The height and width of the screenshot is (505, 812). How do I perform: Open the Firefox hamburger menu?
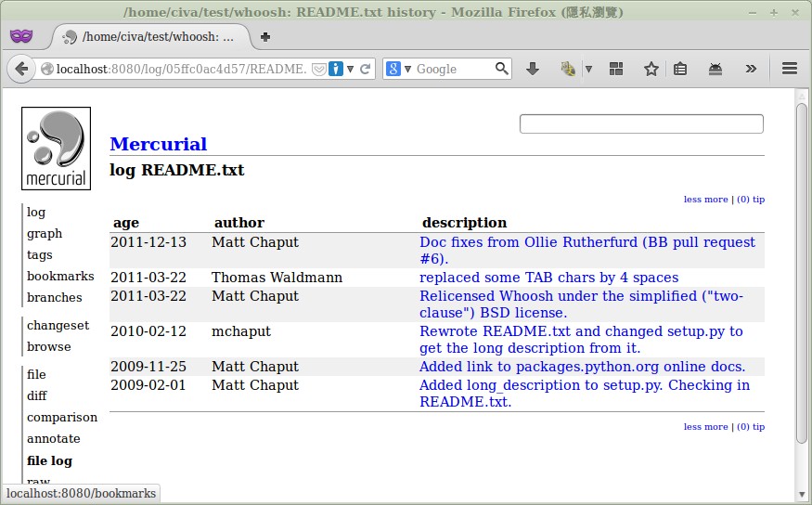(x=789, y=69)
